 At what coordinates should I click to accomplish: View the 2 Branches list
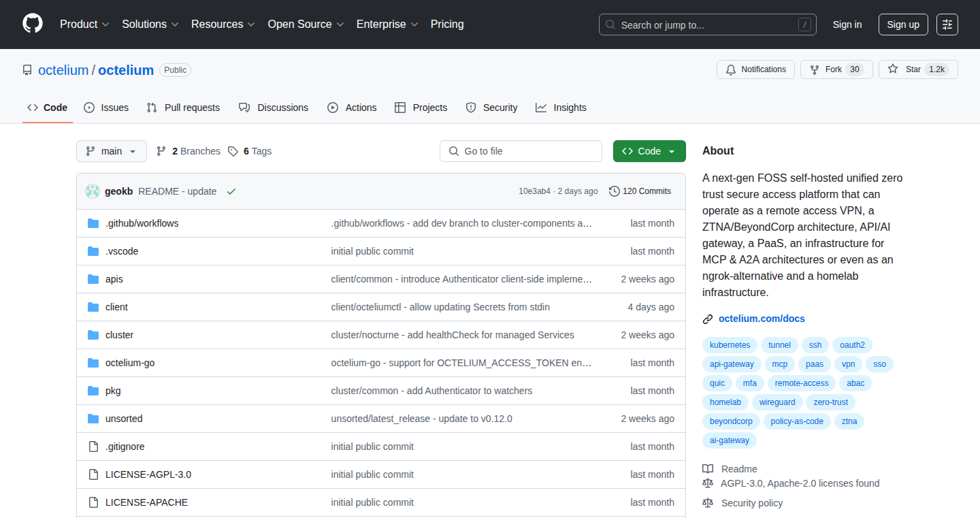(189, 151)
